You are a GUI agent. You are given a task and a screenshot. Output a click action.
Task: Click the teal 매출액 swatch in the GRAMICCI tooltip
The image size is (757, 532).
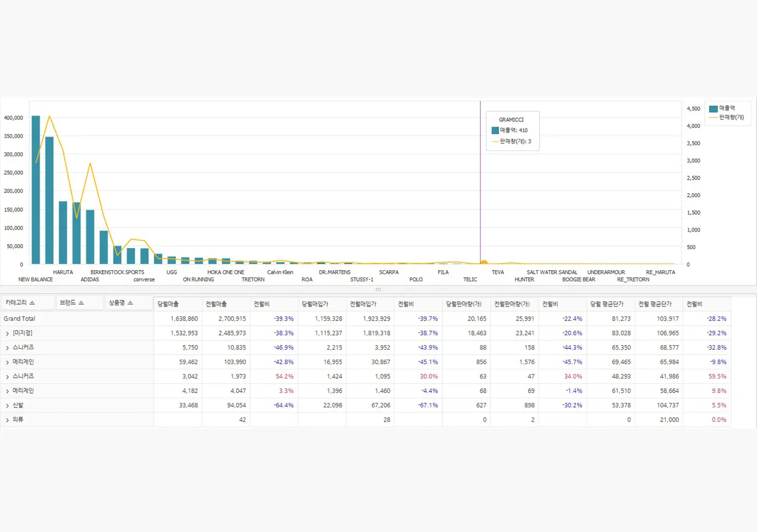[x=495, y=131]
